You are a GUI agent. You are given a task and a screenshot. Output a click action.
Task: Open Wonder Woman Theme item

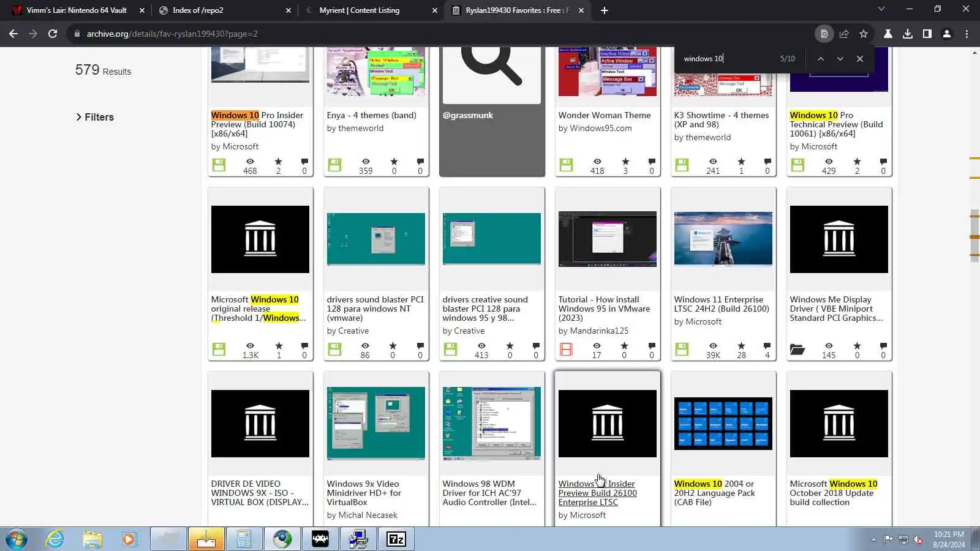(605, 115)
